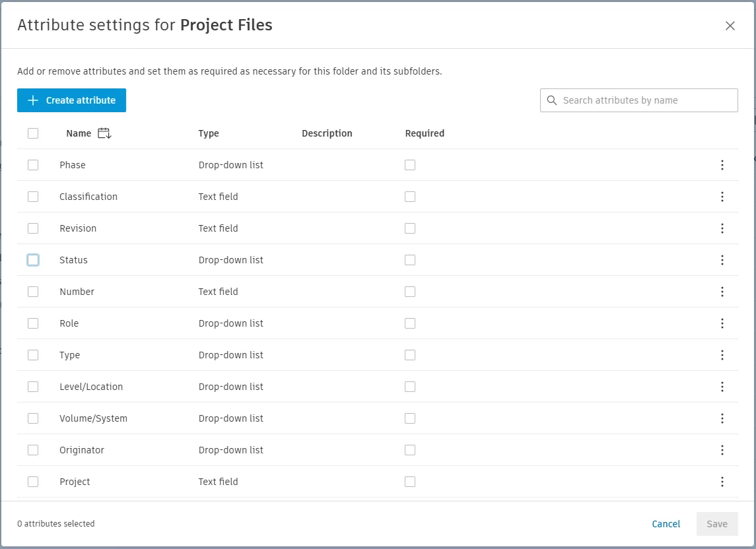Click the Level/Location attribute name
This screenshot has width=756, height=549.
pyautogui.click(x=91, y=387)
